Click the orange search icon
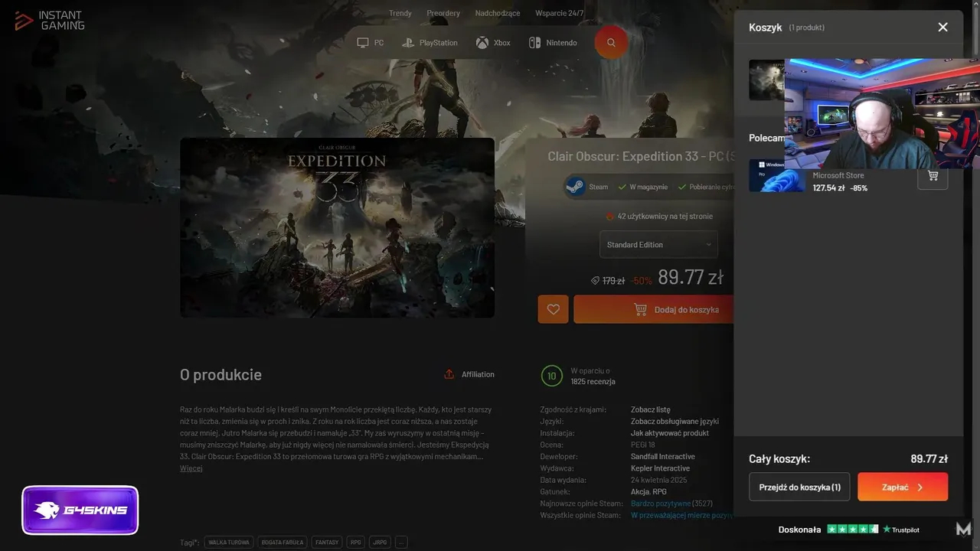 pyautogui.click(x=611, y=43)
